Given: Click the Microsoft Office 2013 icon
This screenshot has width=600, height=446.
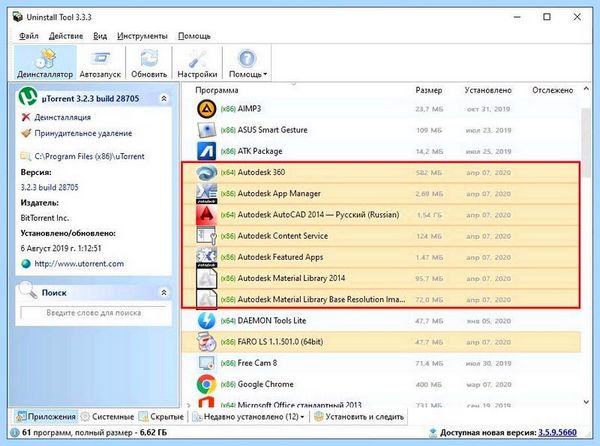Looking at the screenshot, I should (207, 402).
